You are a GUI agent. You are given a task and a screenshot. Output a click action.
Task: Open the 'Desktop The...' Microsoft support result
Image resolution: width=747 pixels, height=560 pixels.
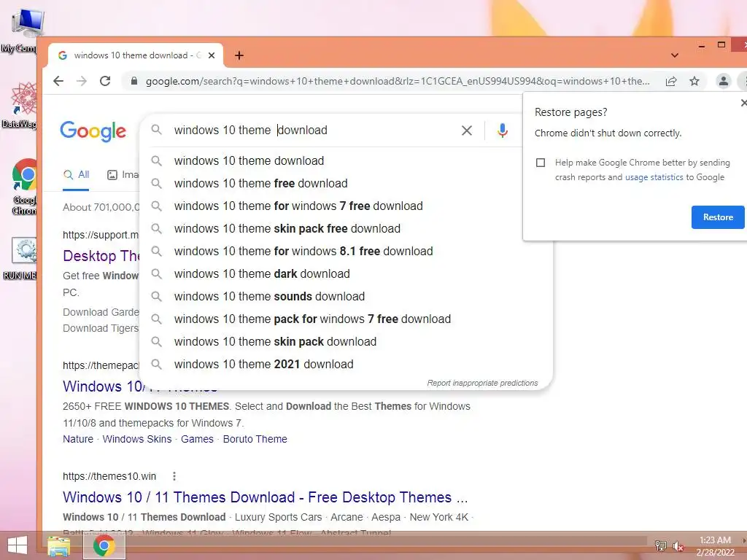(101, 256)
